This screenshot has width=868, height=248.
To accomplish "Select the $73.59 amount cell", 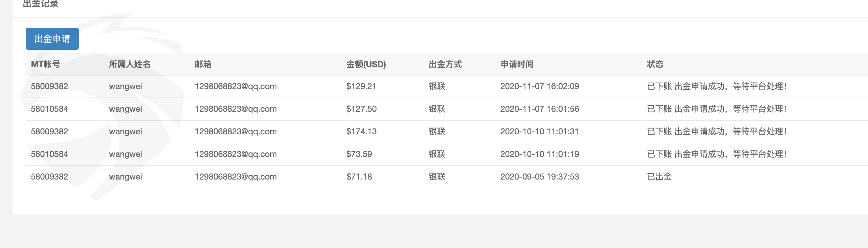I will pyautogui.click(x=359, y=154).
